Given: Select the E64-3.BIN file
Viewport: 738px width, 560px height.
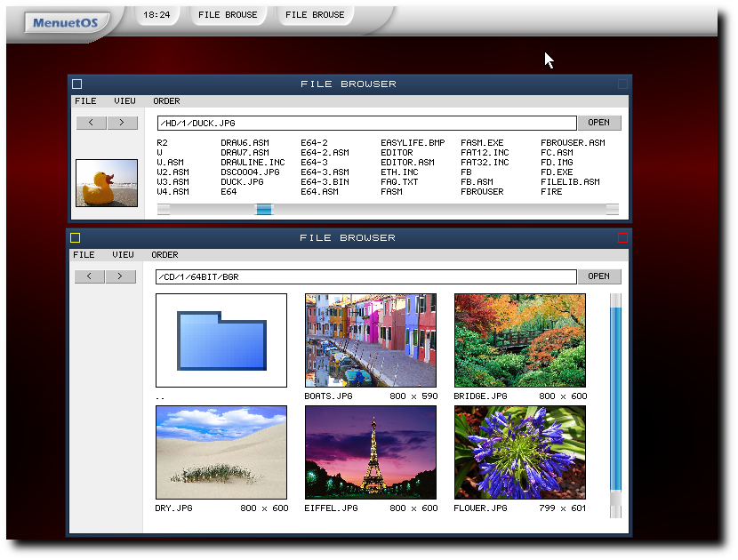Looking at the screenshot, I should (325, 182).
